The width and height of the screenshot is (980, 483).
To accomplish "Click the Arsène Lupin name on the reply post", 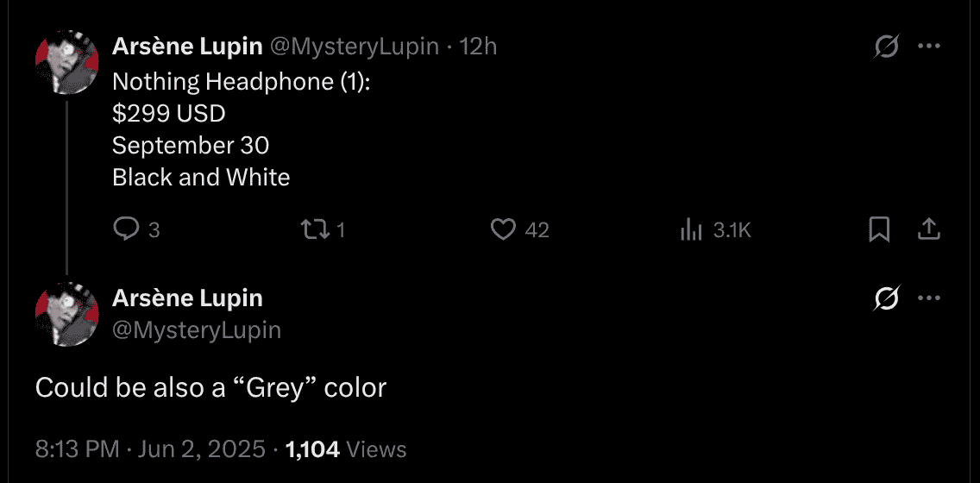I will 187,298.
